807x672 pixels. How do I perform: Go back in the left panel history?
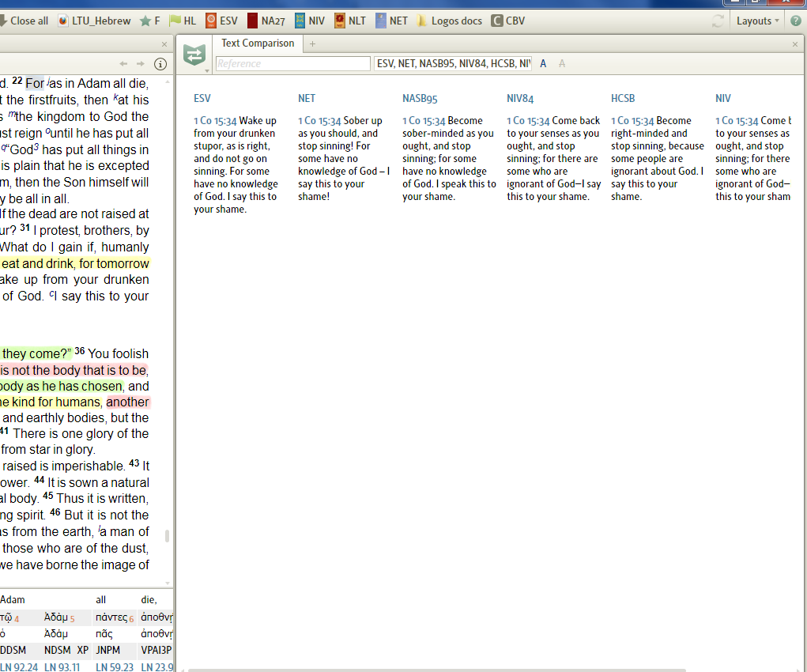click(123, 64)
